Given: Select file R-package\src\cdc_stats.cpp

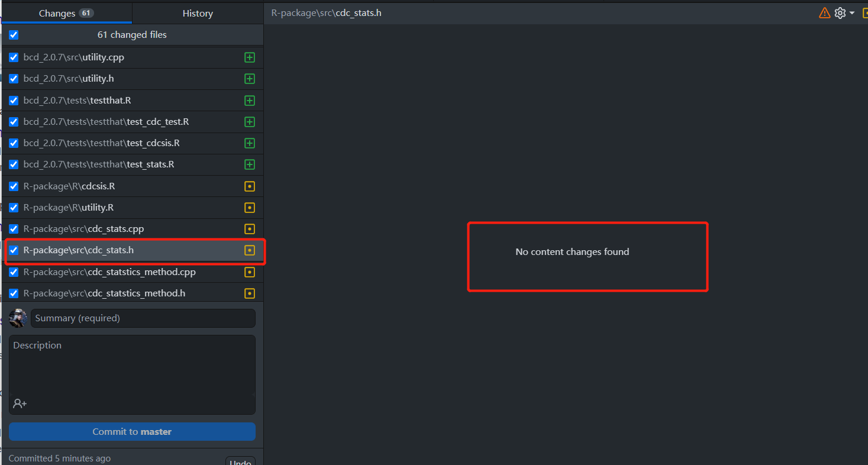Looking at the screenshot, I should 133,229.
